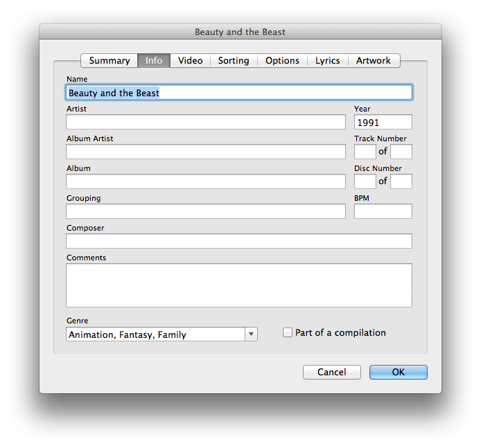Open the Video tab

coord(190,60)
